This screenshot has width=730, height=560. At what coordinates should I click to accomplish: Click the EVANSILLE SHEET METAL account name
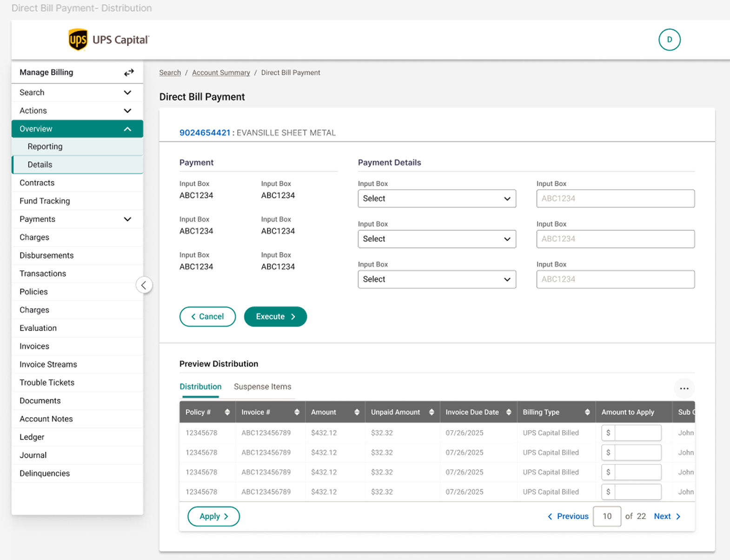pyautogui.click(x=286, y=133)
